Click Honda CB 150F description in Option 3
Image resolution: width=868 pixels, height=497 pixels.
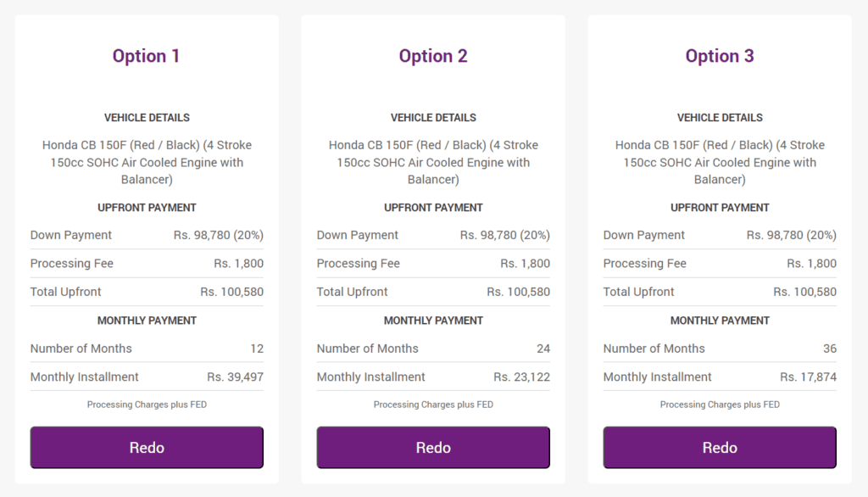720,162
